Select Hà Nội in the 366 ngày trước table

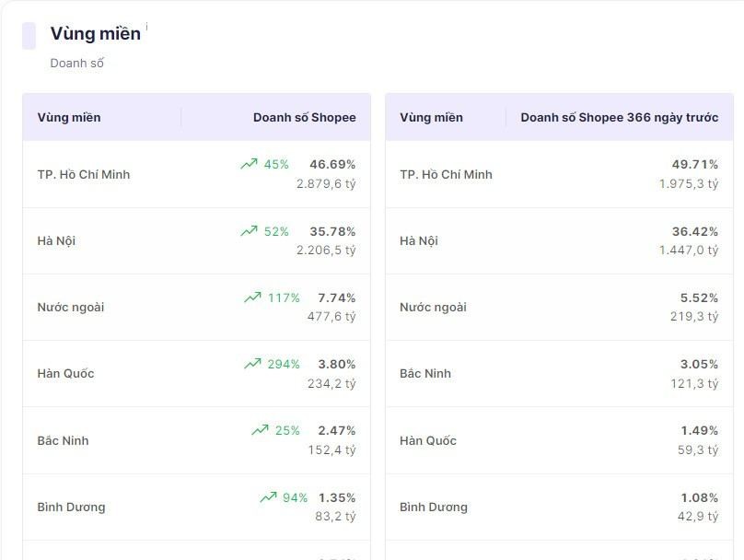coord(419,241)
